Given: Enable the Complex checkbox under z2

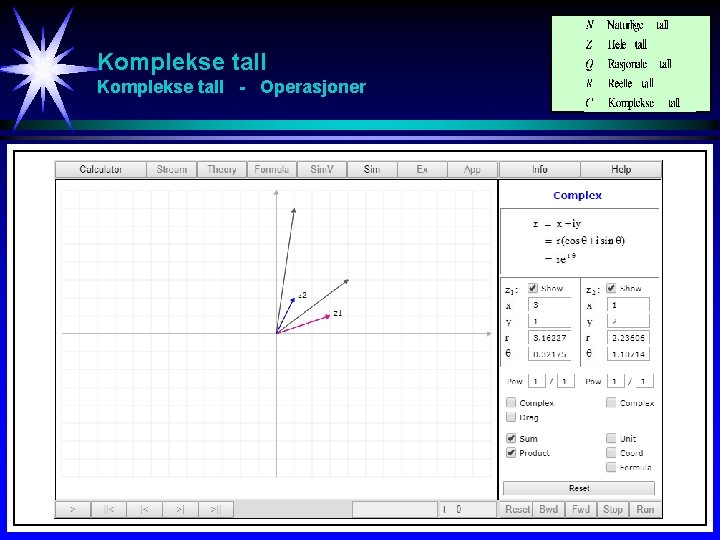Looking at the screenshot, I should [x=611, y=403].
